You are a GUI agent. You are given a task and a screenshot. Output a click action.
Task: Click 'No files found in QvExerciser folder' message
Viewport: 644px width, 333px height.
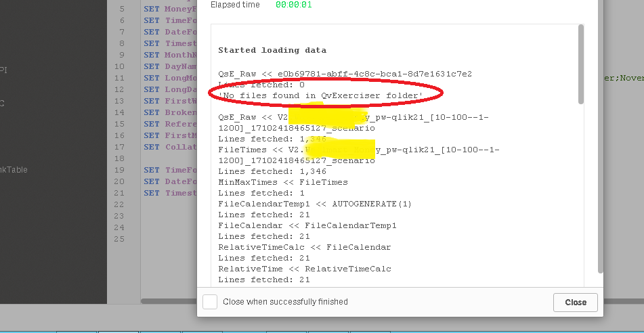coord(320,95)
